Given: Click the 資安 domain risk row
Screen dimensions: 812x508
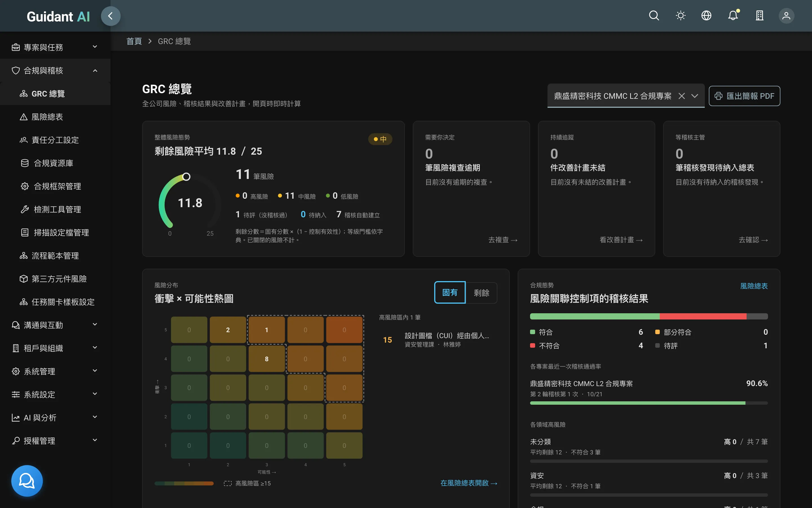Looking at the screenshot, I should click(x=648, y=484).
